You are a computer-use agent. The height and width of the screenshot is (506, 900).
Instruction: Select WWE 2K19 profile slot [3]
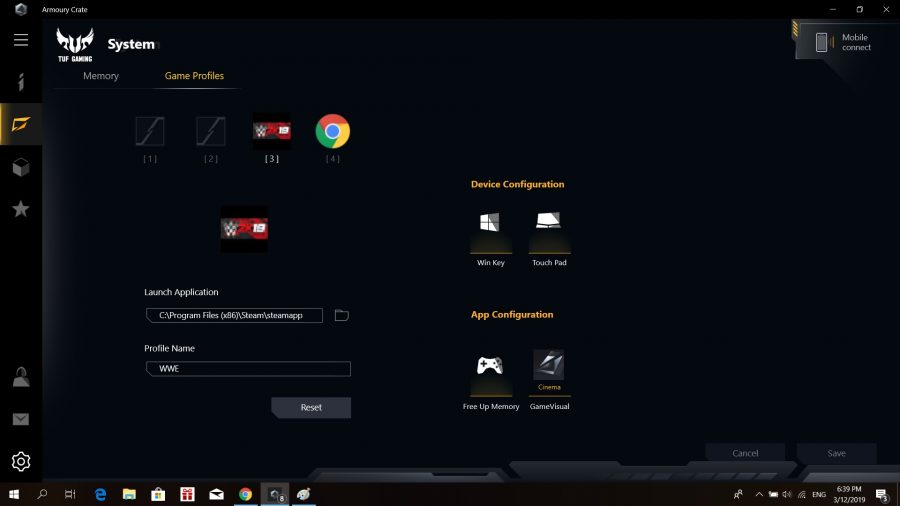click(x=271, y=131)
